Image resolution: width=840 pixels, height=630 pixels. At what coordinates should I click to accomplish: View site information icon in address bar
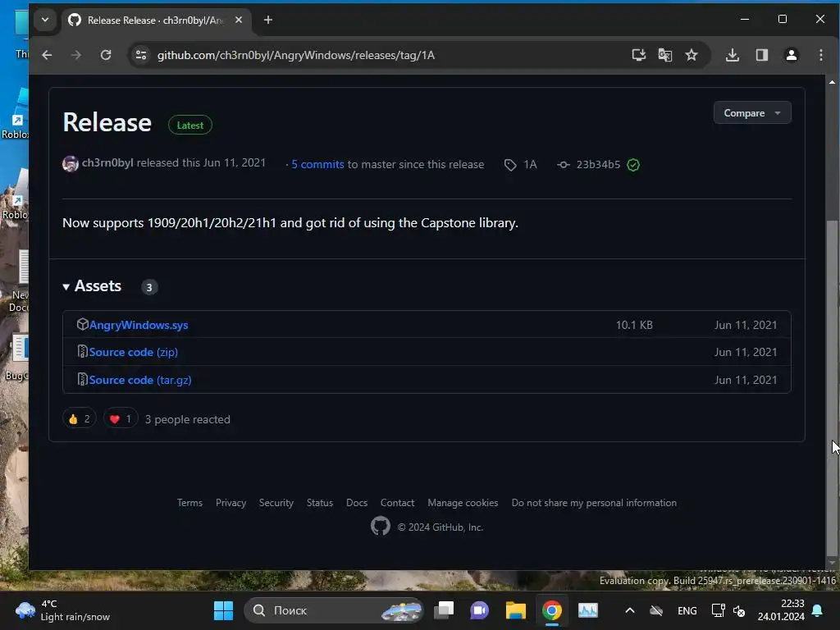[x=141, y=55]
